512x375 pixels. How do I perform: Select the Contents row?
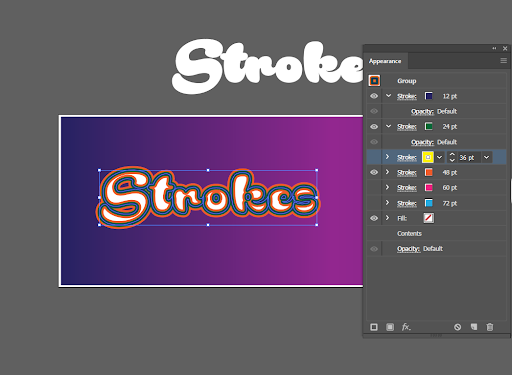click(437, 234)
